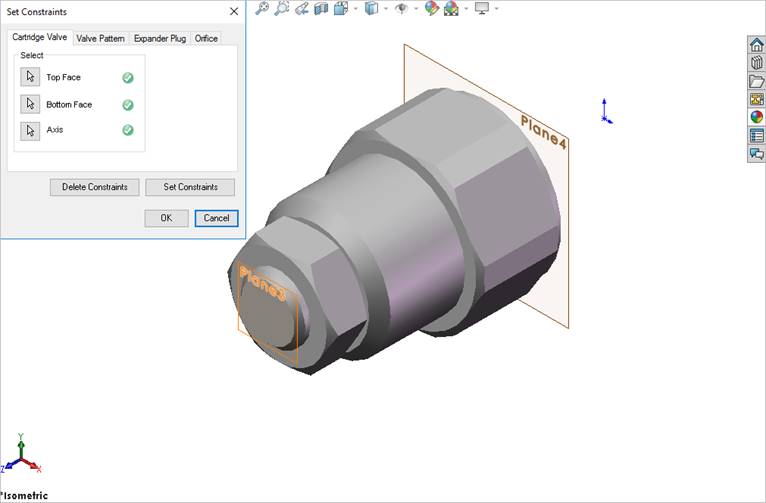Open the Design Library panel icon
Image resolution: width=766 pixels, height=503 pixels.
coord(757,63)
